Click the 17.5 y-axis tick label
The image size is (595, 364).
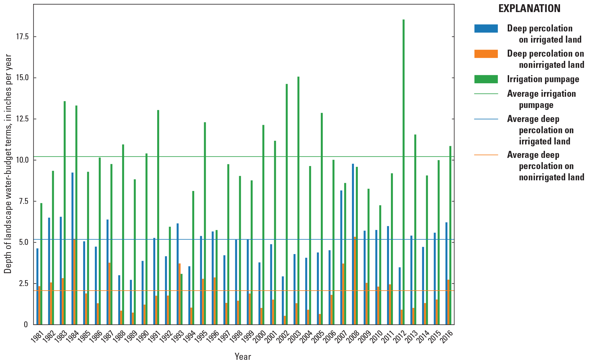pos(22,37)
